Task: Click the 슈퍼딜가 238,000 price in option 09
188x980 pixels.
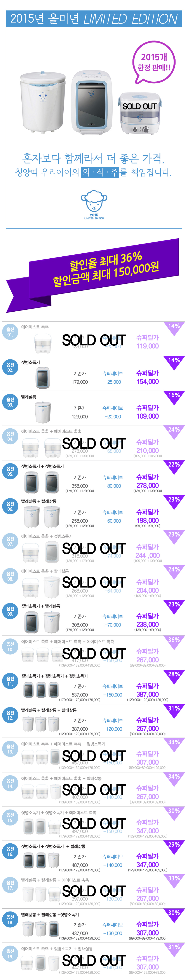Action: click(147, 621)
